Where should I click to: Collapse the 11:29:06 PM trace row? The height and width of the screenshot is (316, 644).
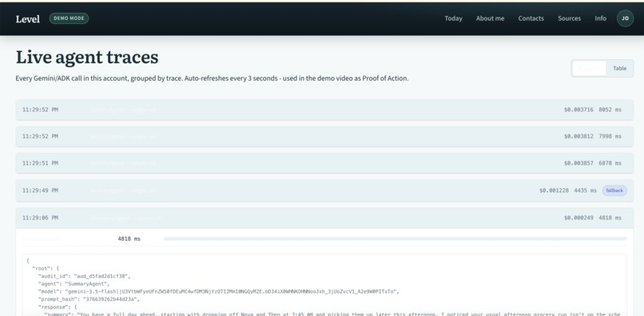(x=324, y=218)
